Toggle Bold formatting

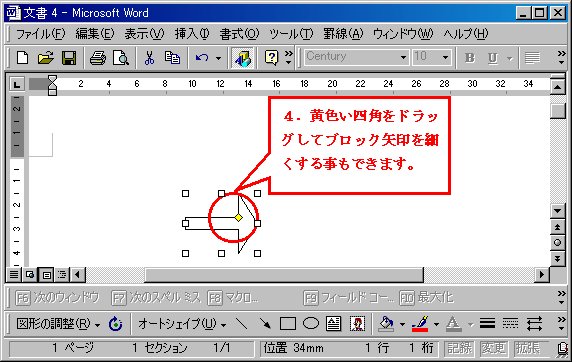pos(470,58)
